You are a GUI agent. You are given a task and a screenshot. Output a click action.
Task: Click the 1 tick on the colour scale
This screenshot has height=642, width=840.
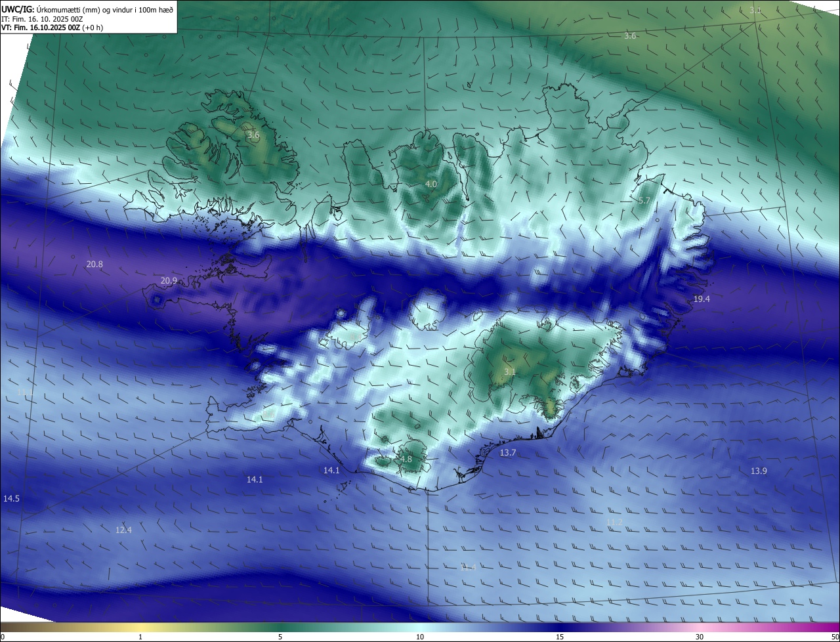[x=140, y=637]
